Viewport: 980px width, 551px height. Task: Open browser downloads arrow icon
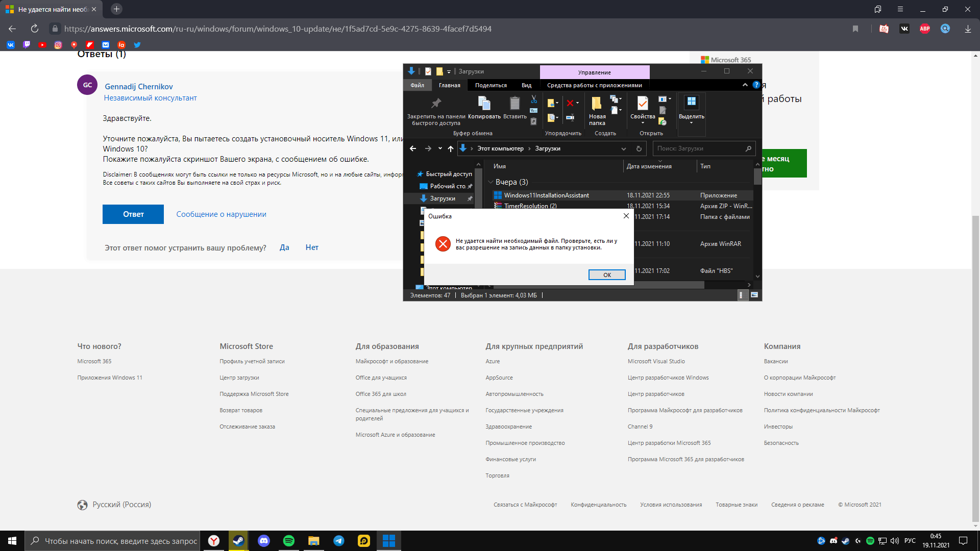point(967,29)
